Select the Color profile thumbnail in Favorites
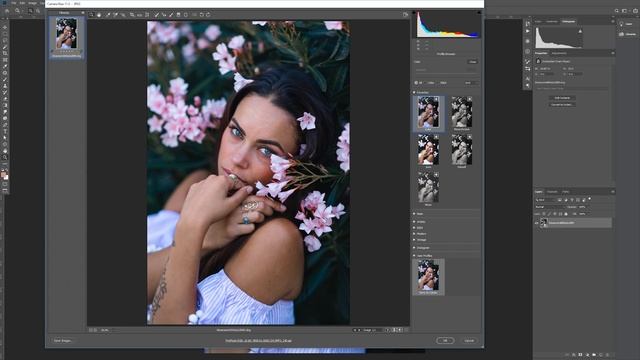This screenshot has width=640, height=360. coord(428,113)
